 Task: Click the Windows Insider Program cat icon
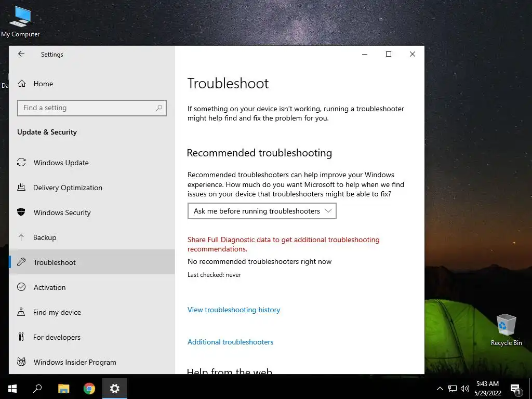coord(21,362)
